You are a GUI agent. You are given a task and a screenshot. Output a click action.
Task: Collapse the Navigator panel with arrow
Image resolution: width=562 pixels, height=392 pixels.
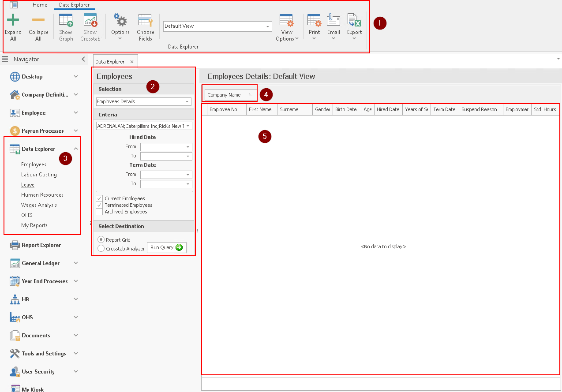point(83,59)
